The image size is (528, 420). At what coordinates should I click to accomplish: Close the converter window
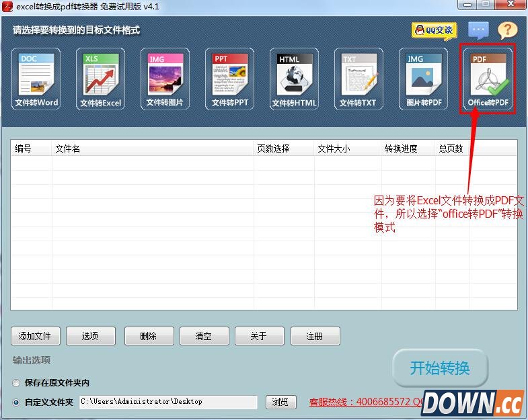coord(511,5)
